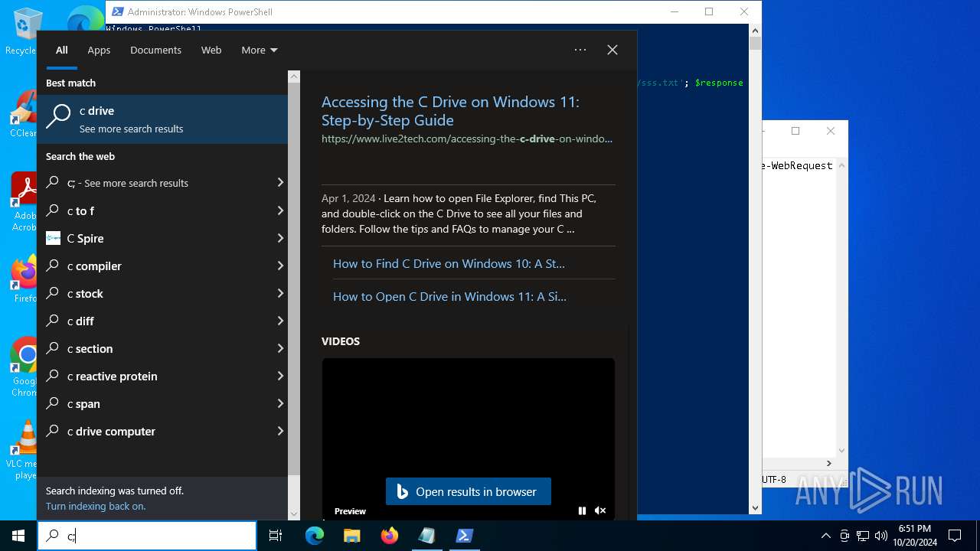980x551 pixels.
Task: Show hidden system tray icons
Action: click(825, 536)
